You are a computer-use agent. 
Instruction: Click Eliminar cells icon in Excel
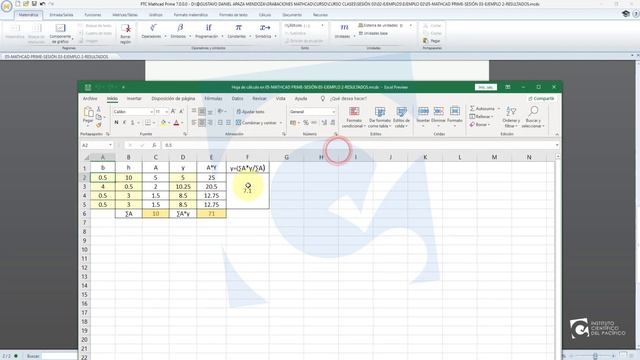(438, 111)
